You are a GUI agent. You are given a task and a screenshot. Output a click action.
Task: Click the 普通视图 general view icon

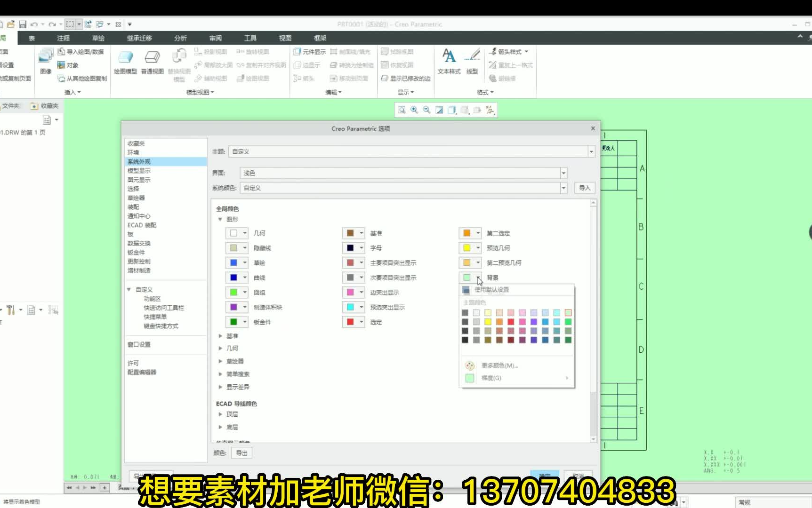click(x=152, y=57)
